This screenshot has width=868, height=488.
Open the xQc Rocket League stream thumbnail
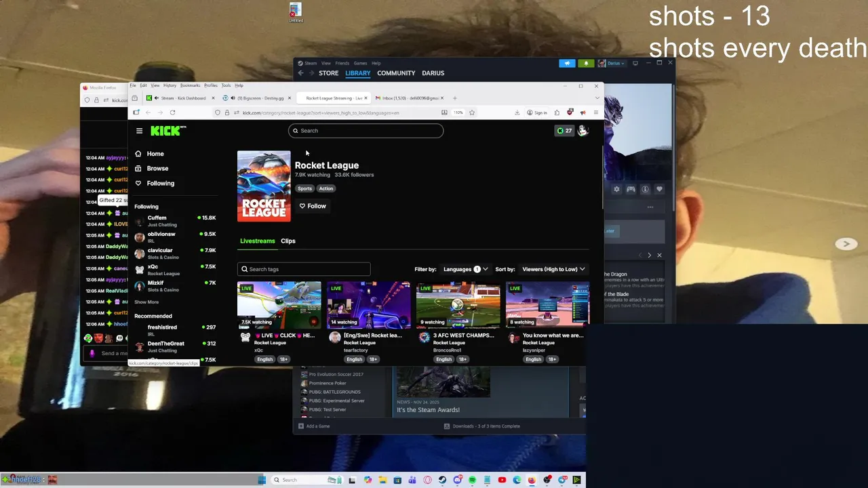point(279,304)
